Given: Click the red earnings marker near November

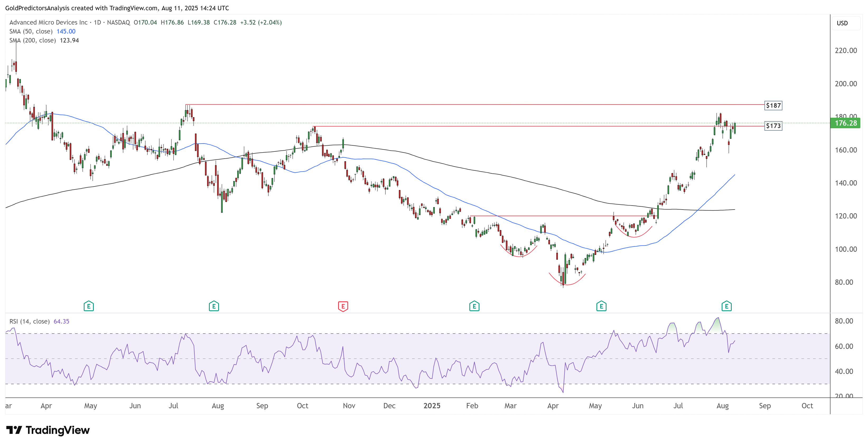Looking at the screenshot, I should [x=343, y=306].
